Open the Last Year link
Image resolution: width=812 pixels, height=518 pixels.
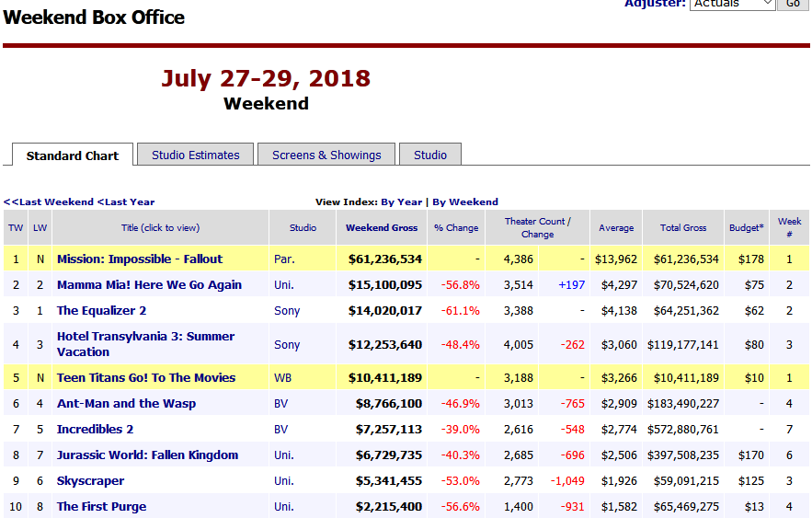[127, 201]
